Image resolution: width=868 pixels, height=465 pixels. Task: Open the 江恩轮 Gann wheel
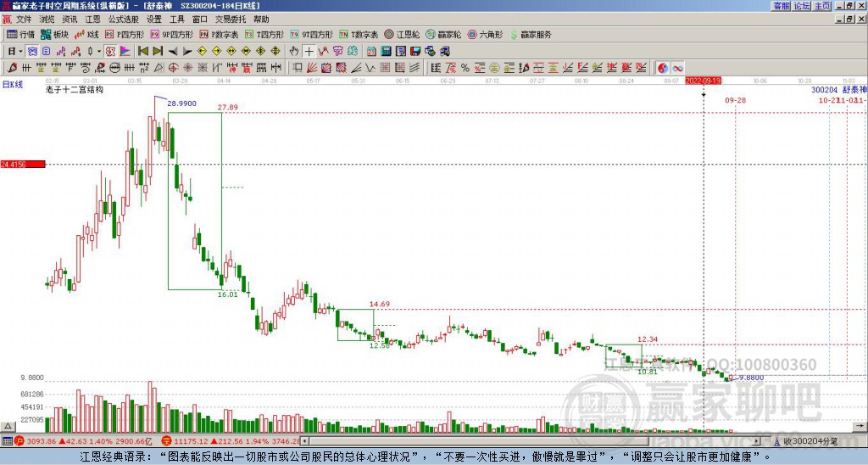coord(402,34)
